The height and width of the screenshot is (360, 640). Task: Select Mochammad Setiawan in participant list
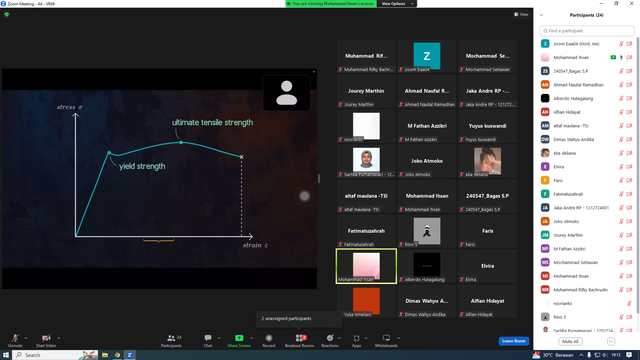coord(587,262)
